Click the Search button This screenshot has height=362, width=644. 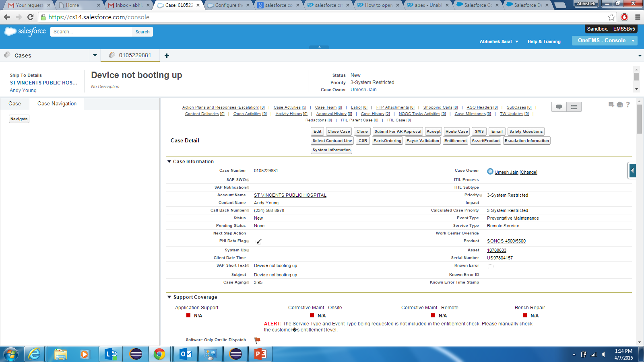(142, 32)
